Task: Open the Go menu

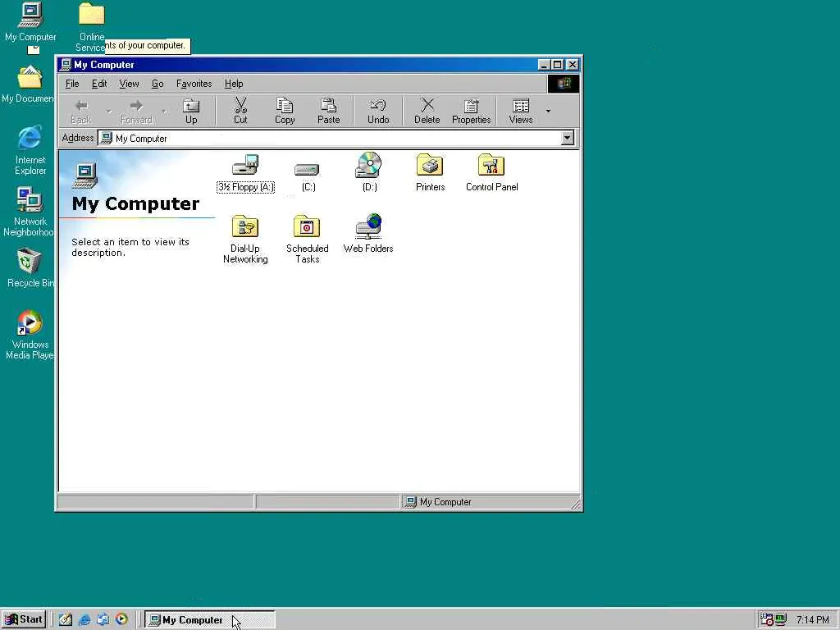Action: click(x=157, y=84)
